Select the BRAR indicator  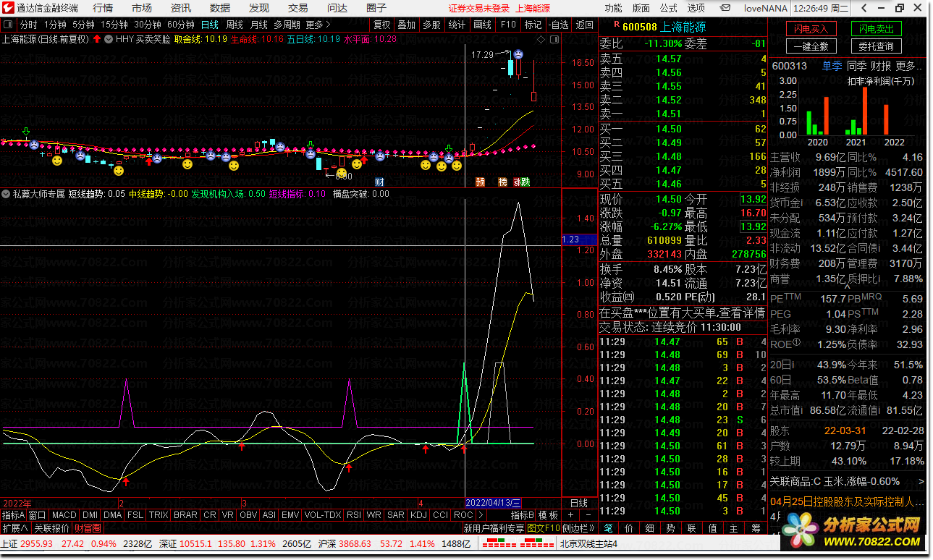tap(185, 515)
